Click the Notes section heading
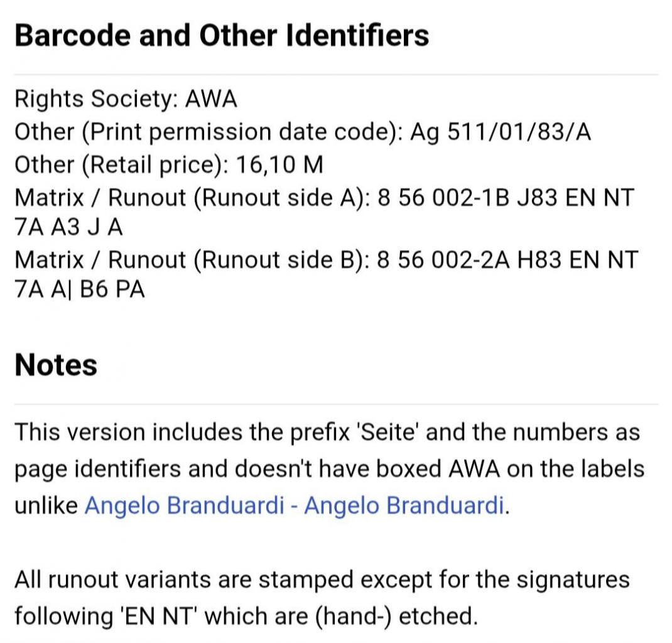This screenshot has width=672, height=643. tap(56, 365)
